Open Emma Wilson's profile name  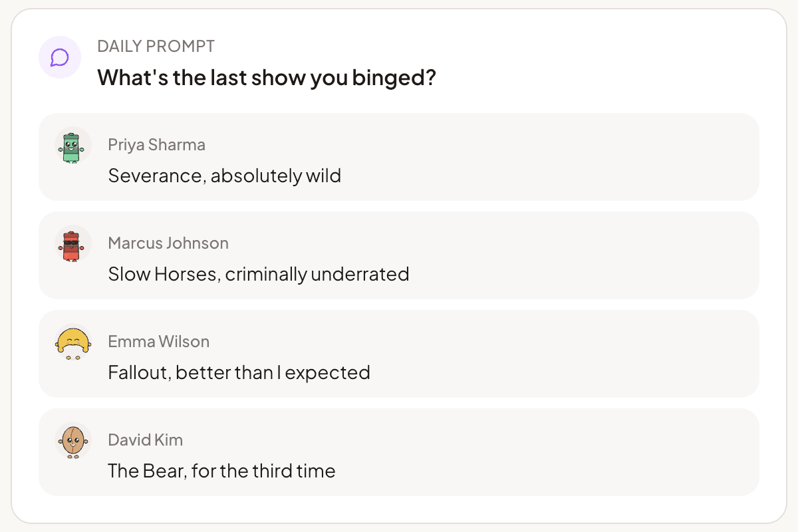point(159,341)
